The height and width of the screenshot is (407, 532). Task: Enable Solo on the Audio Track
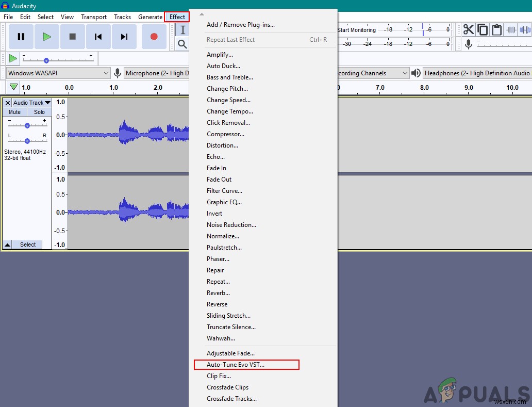39,111
